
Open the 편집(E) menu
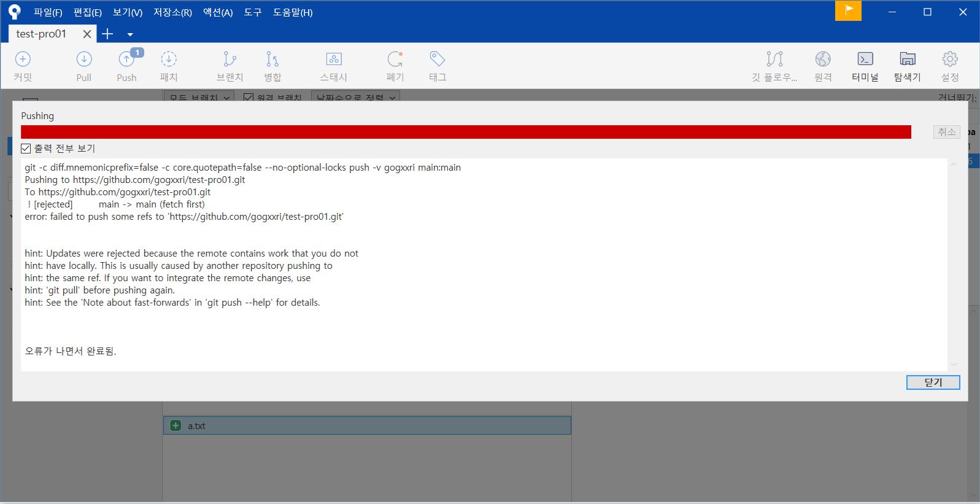pos(88,12)
